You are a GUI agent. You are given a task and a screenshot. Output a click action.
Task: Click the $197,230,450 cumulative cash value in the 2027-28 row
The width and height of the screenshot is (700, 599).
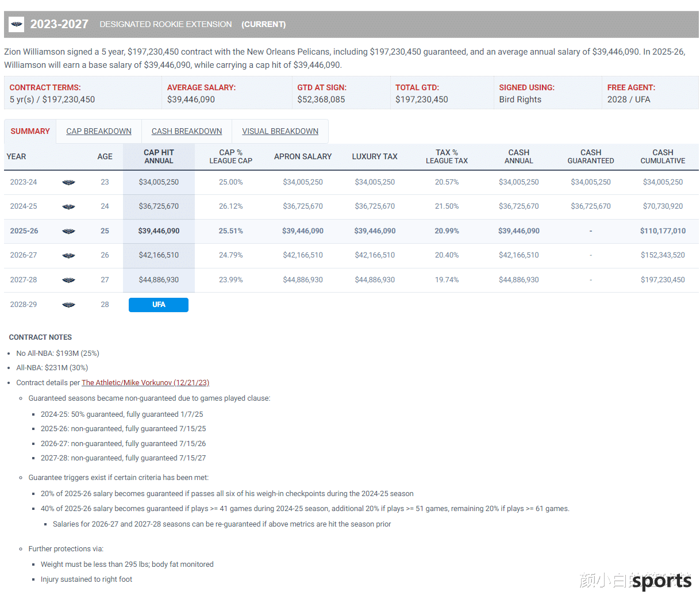tap(663, 280)
